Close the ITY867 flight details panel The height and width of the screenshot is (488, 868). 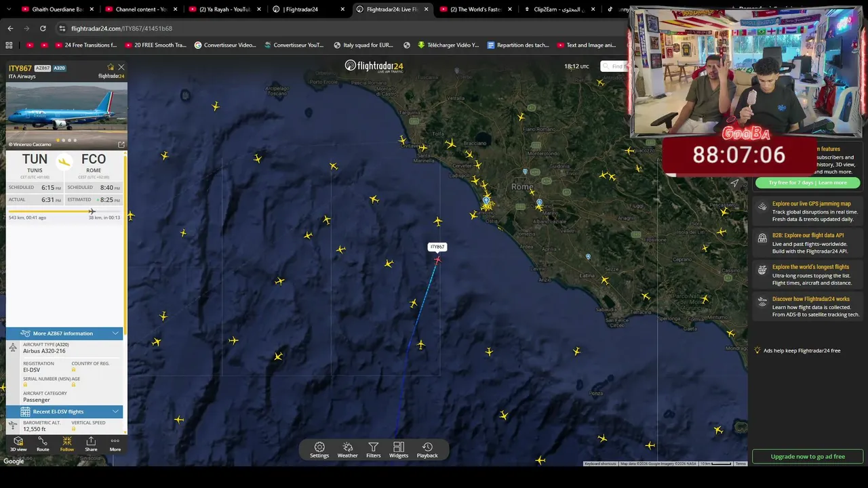click(121, 67)
